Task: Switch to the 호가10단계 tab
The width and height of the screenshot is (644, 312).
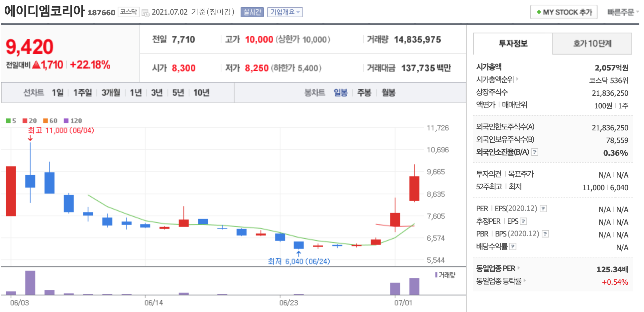Action: click(592, 44)
